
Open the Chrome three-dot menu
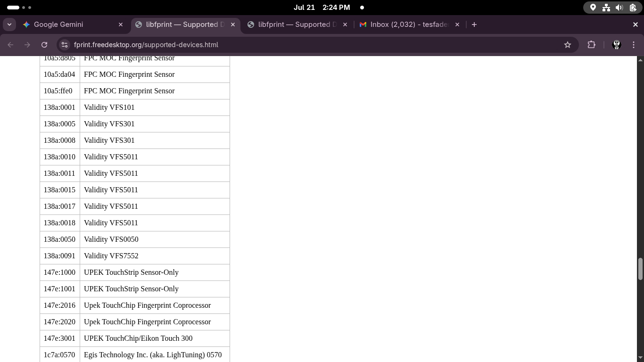(634, 45)
